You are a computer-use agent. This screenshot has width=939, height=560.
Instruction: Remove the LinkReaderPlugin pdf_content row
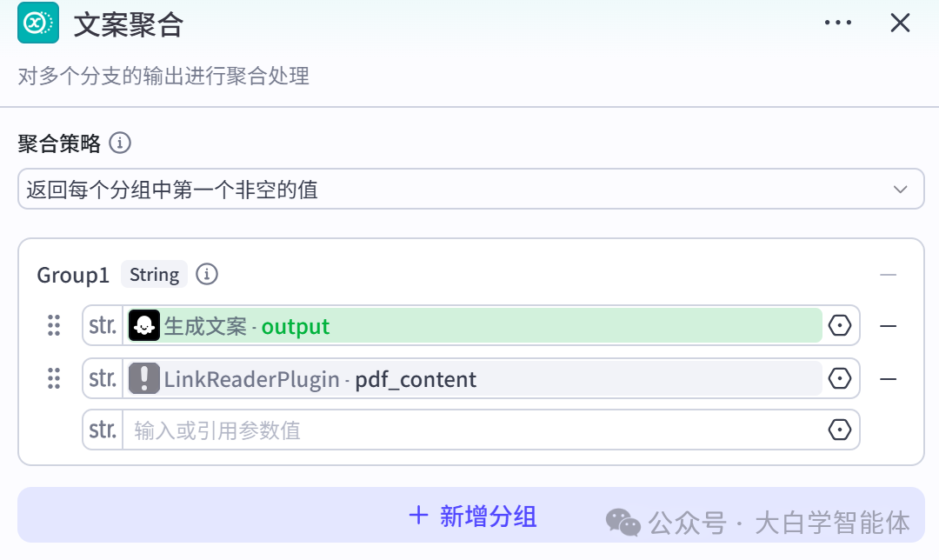point(888,378)
